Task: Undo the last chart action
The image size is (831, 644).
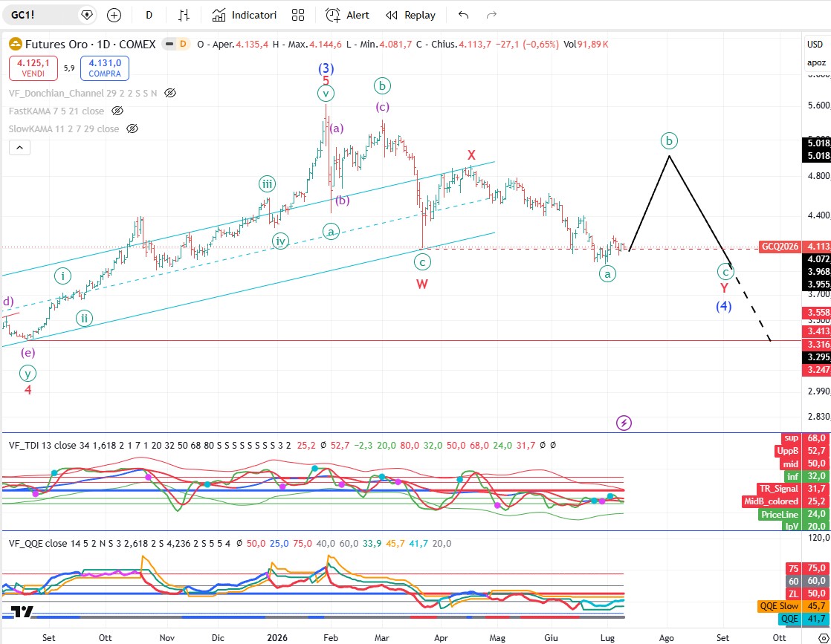Action: point(464,16)
